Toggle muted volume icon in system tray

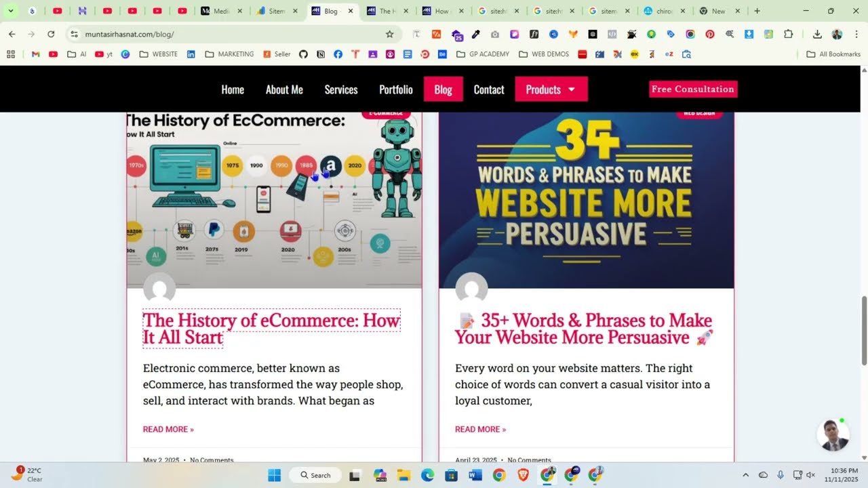point(810,475)
